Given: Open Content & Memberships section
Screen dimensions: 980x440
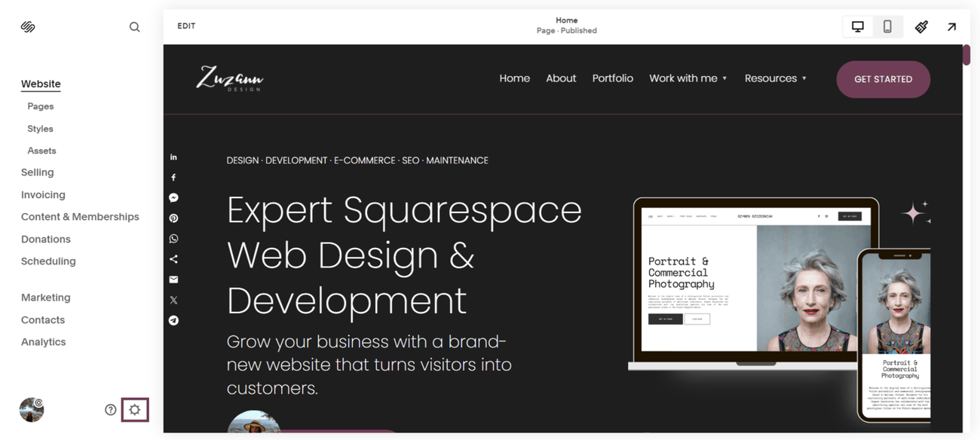Looking at the screenshot, I should (80, 216).
